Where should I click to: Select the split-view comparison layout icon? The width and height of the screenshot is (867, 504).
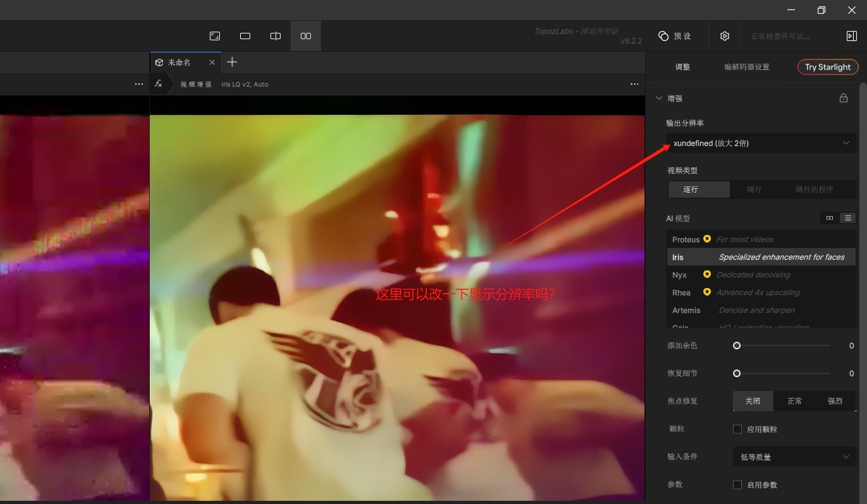276,36
